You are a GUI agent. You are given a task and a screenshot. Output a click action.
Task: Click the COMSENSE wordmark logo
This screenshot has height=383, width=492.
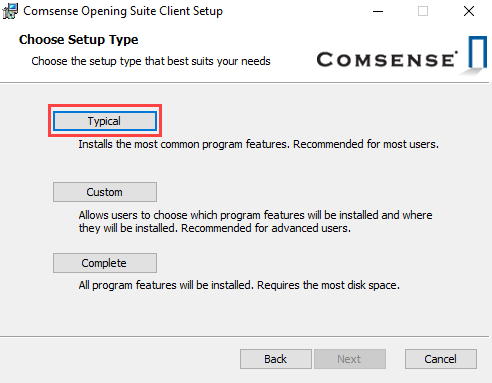(387, 60)
